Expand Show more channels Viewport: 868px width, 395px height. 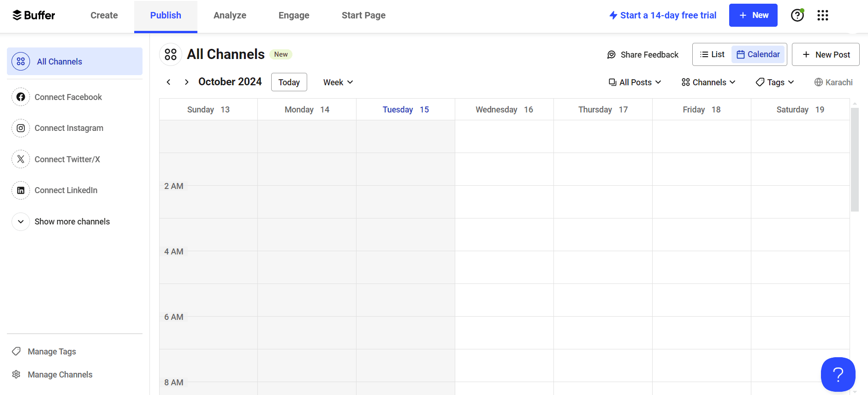(72, 222)
